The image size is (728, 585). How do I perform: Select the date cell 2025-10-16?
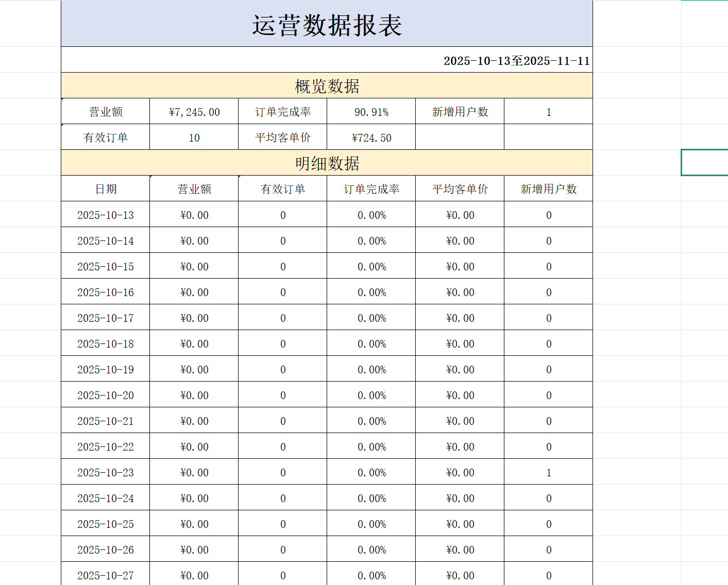click(x=106, y=291)
